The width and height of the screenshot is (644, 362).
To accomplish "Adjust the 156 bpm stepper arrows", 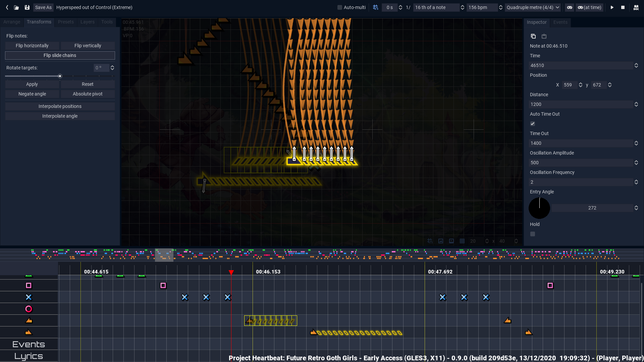I will point(501,7).
